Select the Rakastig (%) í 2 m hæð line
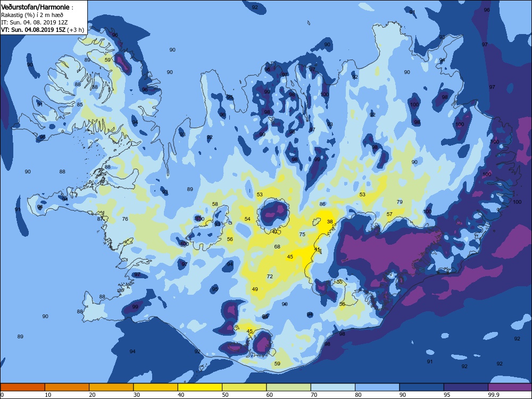The width and height of the screenshot is (532, 399). coord(32,15)
